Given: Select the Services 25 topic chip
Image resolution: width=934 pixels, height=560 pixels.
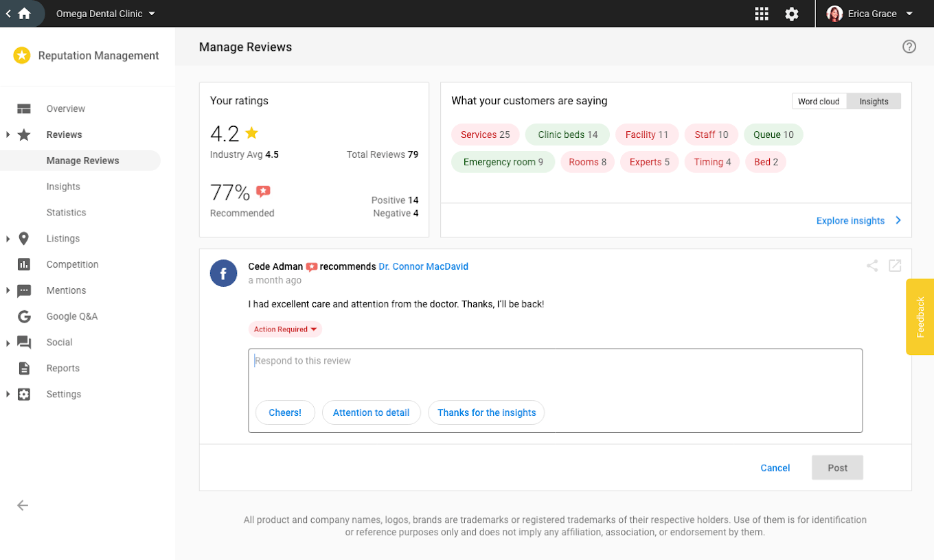Looking at the screenshot, I should coord(485,135).
